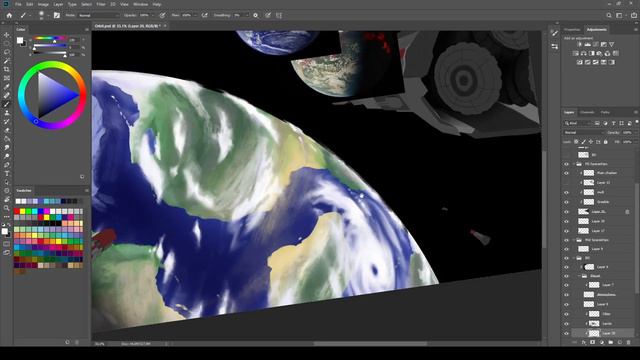Image resolution: width=640 pixels, height=360 pixels.
Task: Open the Filter menu
Action: click(x=101, y=4)
